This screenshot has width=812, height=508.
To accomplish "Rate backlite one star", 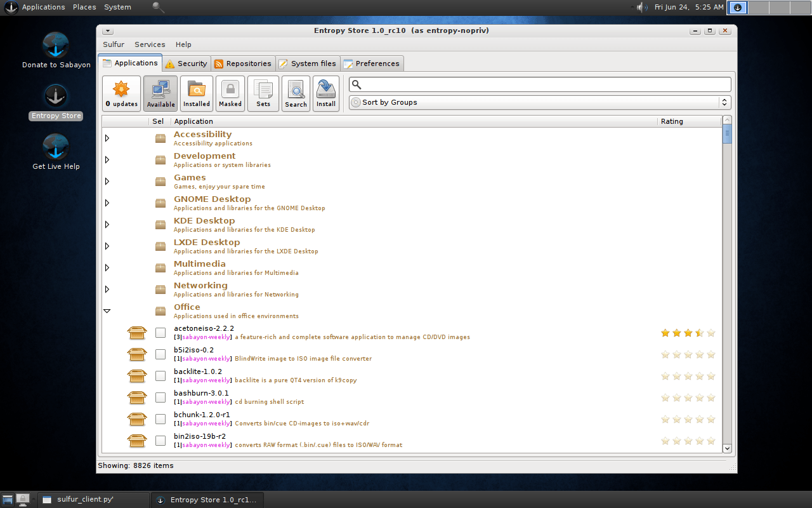I will [665, 376].
